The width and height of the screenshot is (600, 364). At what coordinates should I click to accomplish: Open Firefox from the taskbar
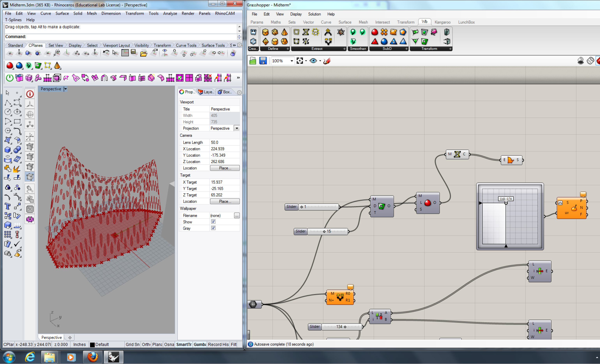point(93,357)
